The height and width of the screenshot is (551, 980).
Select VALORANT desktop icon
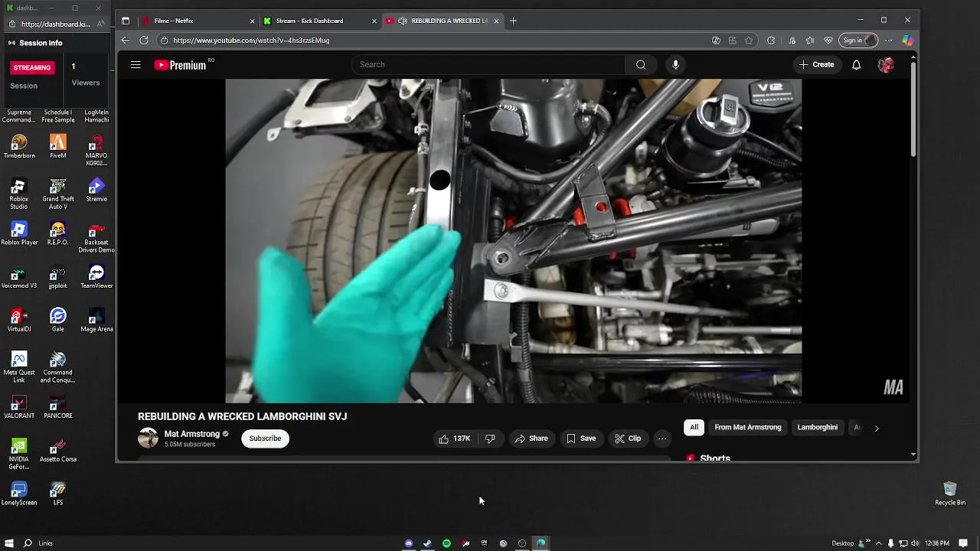(x=19, y=407)
